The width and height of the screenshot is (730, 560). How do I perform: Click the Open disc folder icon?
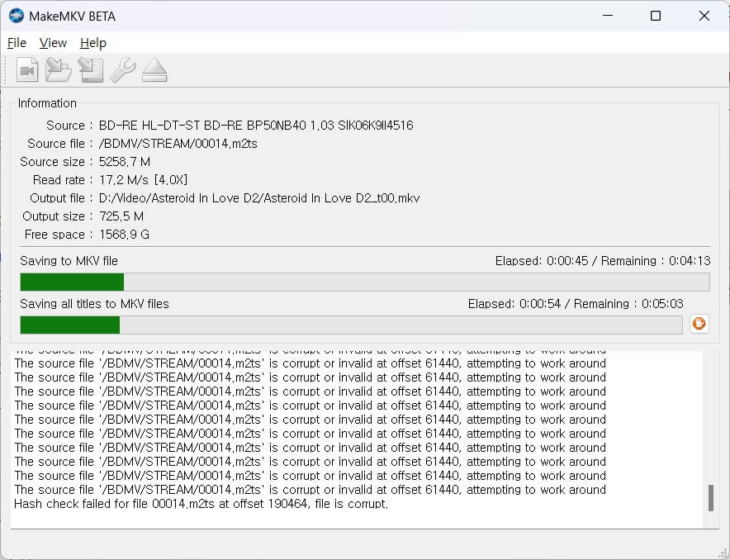tap(58, 70)
